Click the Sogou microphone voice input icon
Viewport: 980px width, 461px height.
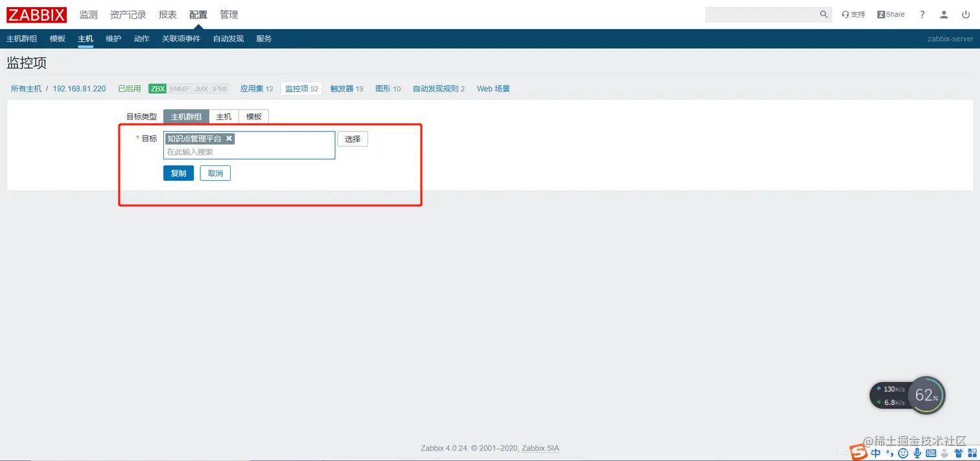point(916,453)
